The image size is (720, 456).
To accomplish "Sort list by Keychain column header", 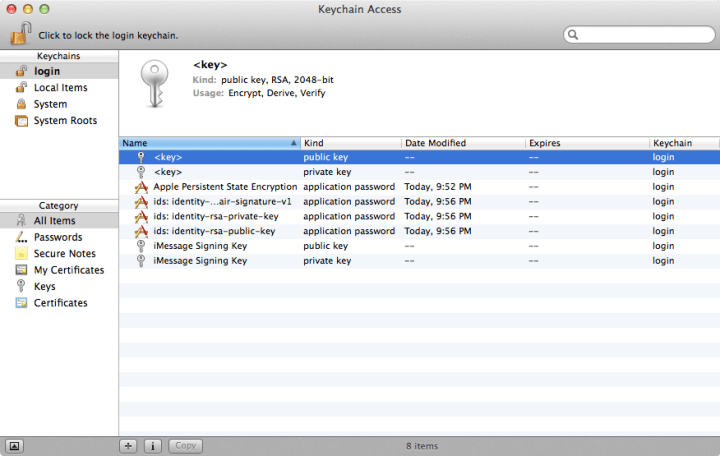I will click(685, 143).
